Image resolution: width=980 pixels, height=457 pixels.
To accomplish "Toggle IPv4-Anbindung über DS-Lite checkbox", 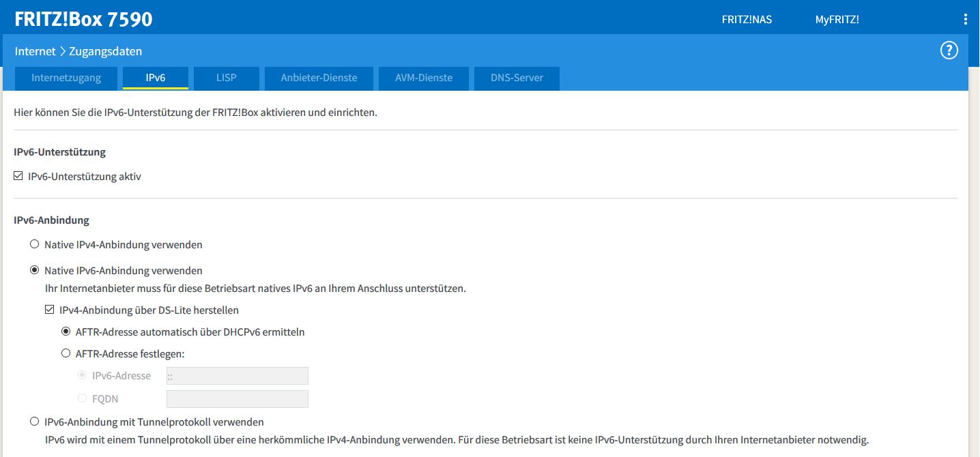I will click(x=50, y=310).
